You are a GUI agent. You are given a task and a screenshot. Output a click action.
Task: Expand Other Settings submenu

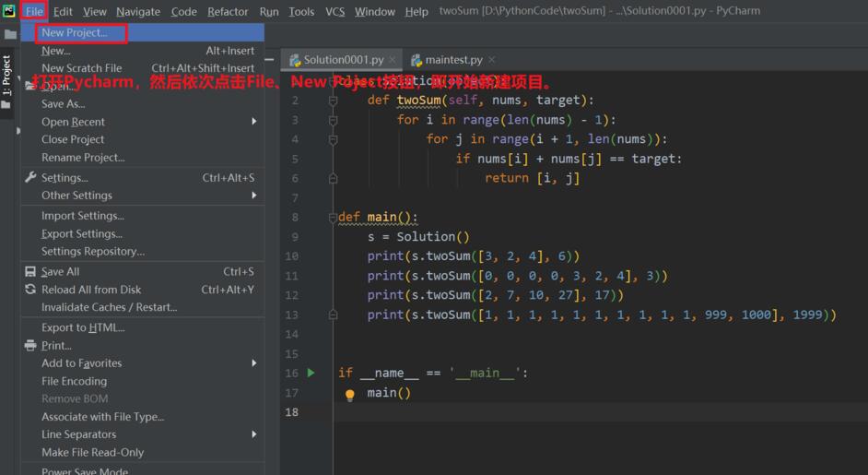click(x=142, y=196)
